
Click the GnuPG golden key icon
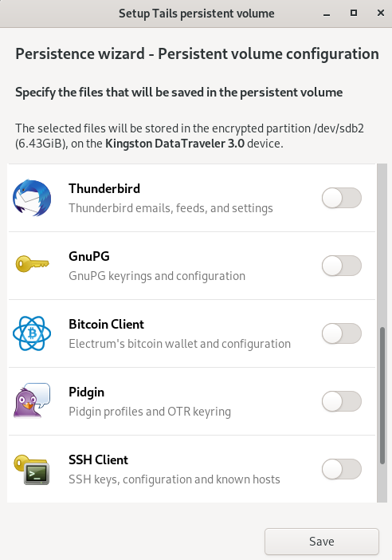(x=32, y=263)
